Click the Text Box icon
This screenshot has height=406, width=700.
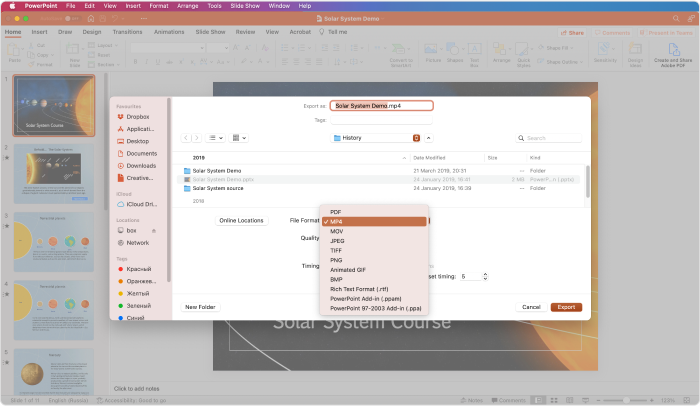(475, 49)
